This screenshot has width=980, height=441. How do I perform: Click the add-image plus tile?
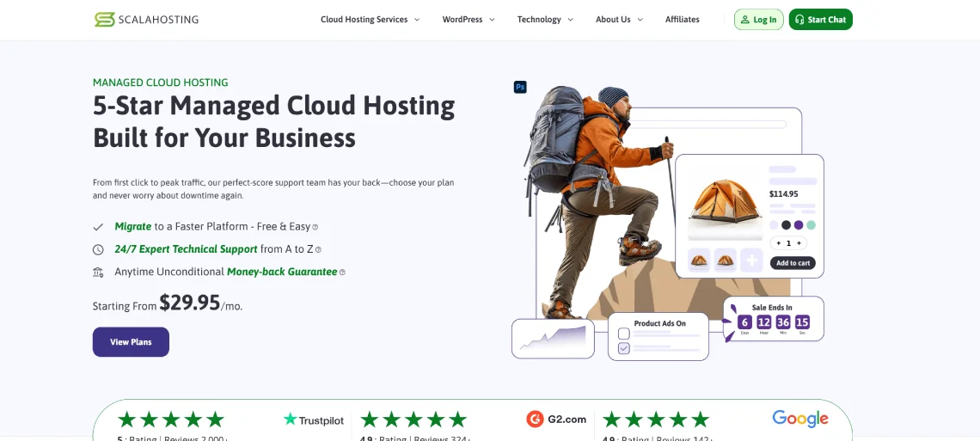pos(751,260)
